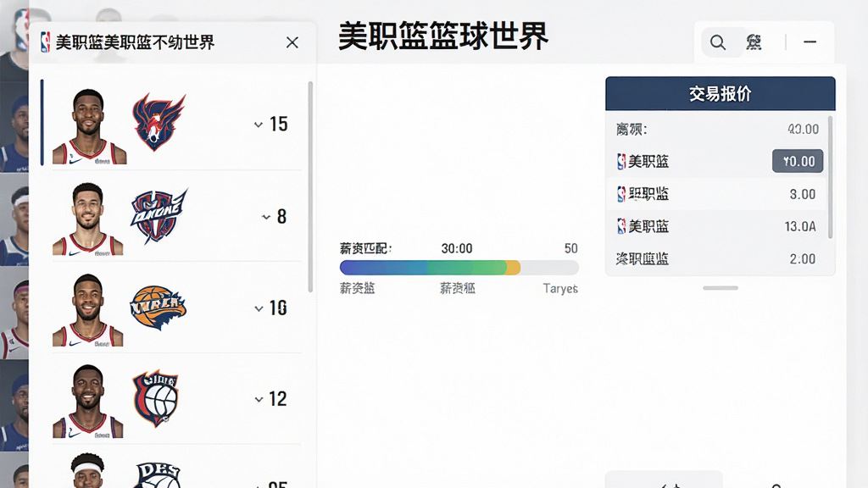Click the 交易报价 header
This screenshot has height=488, width=868.
(x=721, y=93)
